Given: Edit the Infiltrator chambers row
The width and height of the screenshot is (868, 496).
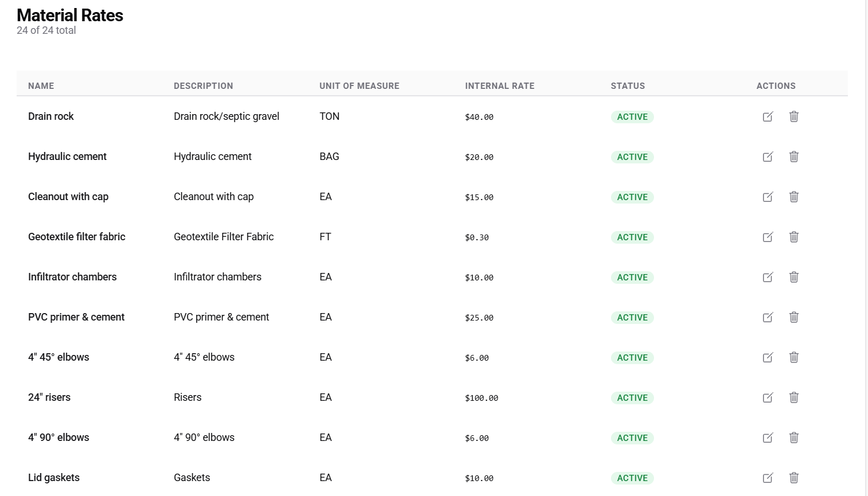Looking at the screenshot, I should point(768,277).
